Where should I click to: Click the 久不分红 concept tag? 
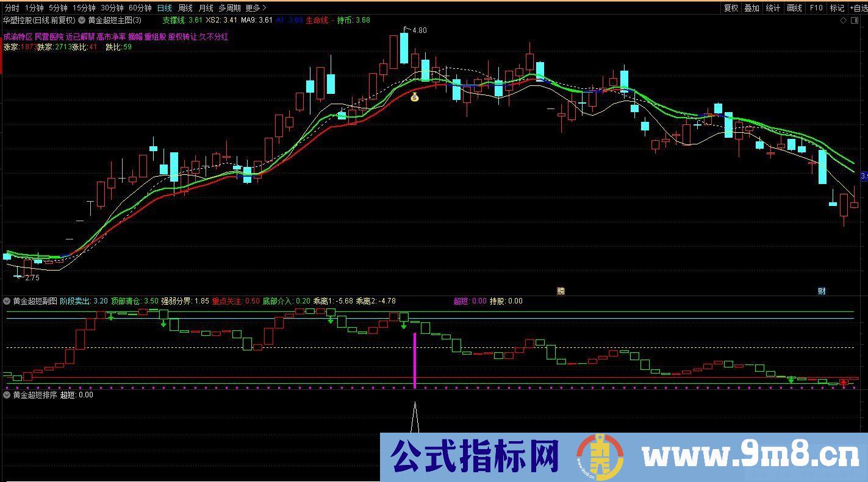pyautogui.click(x=213, y=37)
